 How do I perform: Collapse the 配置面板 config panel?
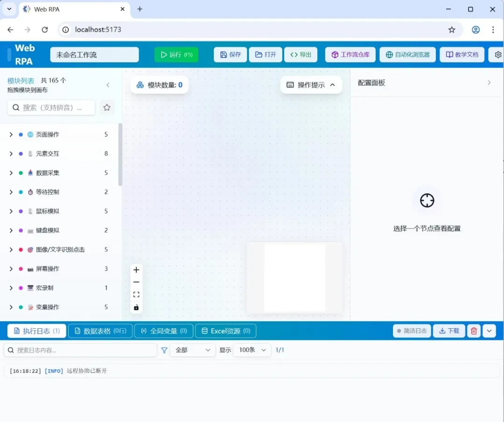click(x=489, y=83)
